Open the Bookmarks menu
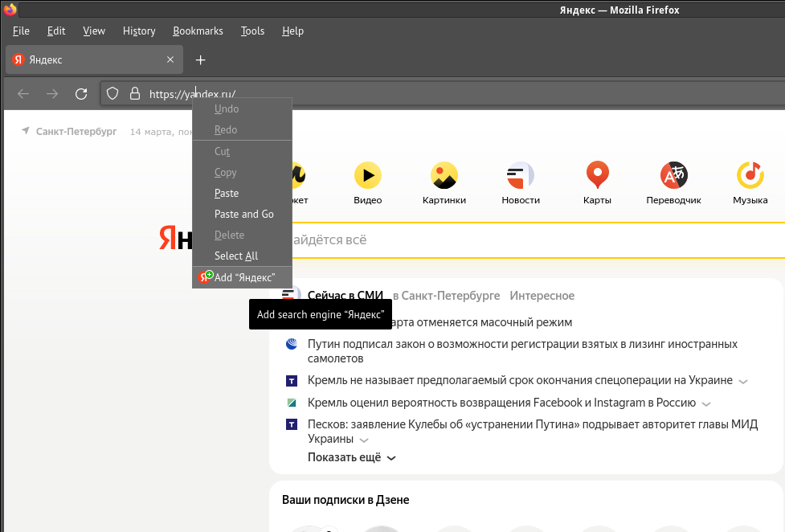The width and height of the screenshot is (785, 532). click(198, 31)
